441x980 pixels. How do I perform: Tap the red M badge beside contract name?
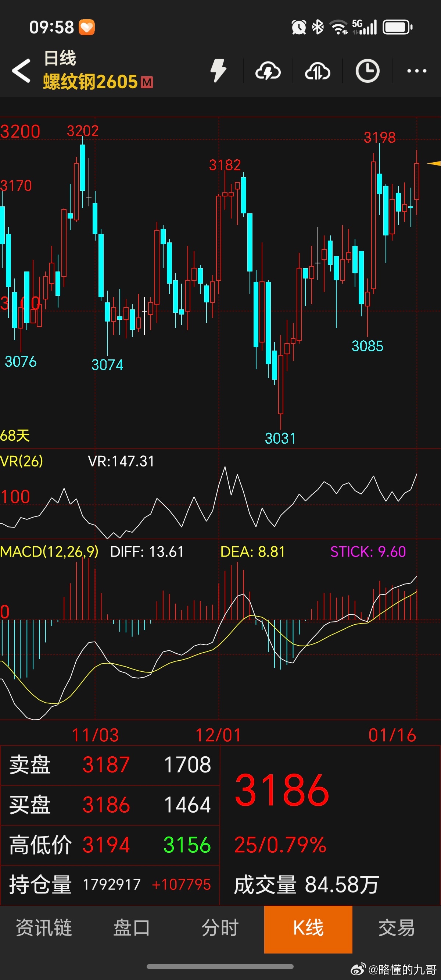147,82
